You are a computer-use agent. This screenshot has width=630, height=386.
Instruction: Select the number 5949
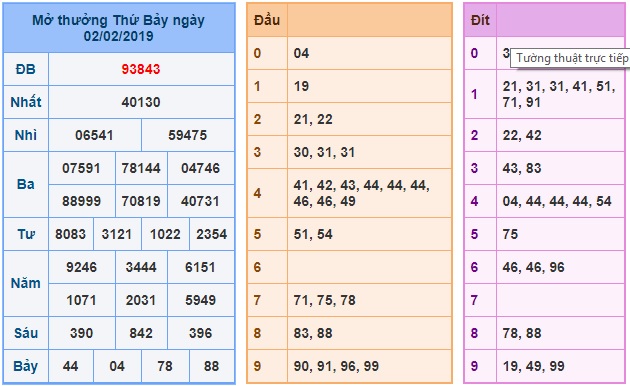[x=200, y=300]
